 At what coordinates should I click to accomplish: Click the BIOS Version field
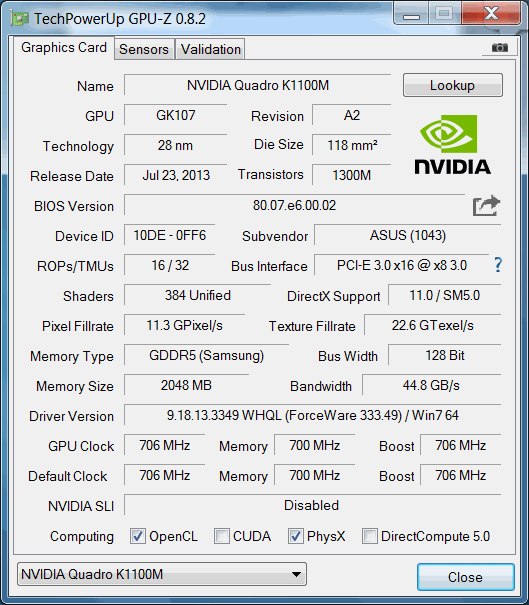coord(294,205)
